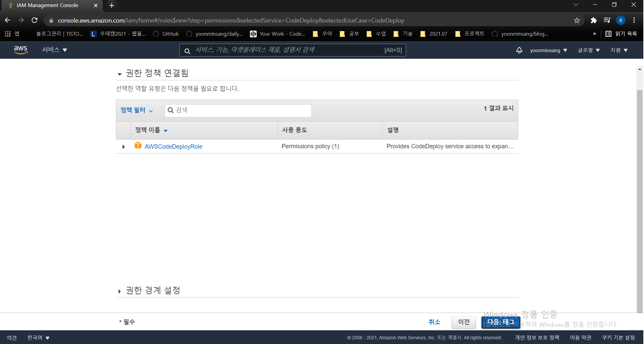This screenshot has width=644, height=344.
Task: Open the 2021.07 bookmark folder
Action: [434, 34]
